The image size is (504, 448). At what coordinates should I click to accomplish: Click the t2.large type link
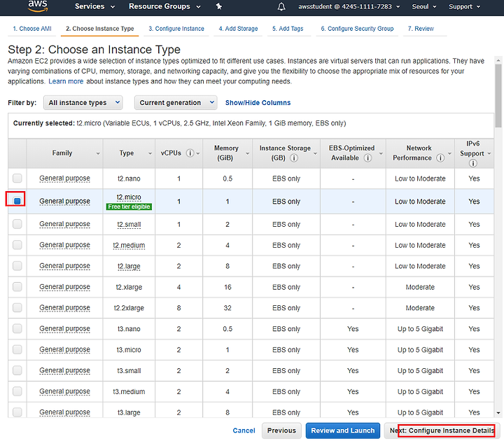click(129, 267)
